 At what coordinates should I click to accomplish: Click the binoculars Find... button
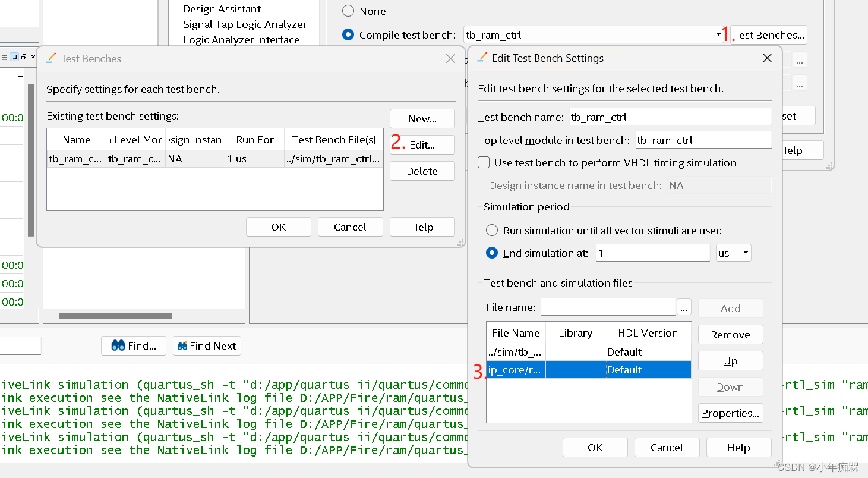click(134, 346)
